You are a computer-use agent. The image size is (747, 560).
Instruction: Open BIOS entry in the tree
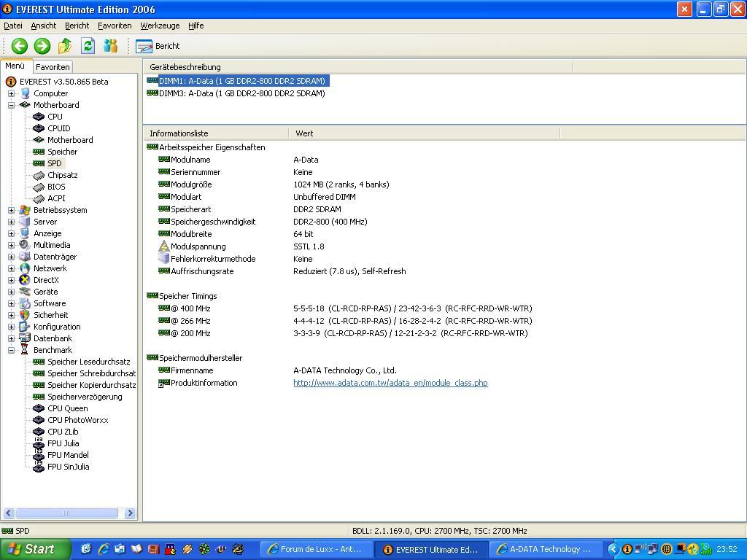coord(56,187)
